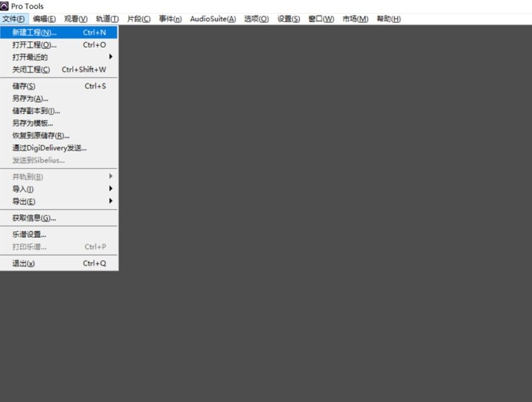Click 退出 (Exit) to quit Pro Tools
This screenshot has width=532, height=402.
24,263
